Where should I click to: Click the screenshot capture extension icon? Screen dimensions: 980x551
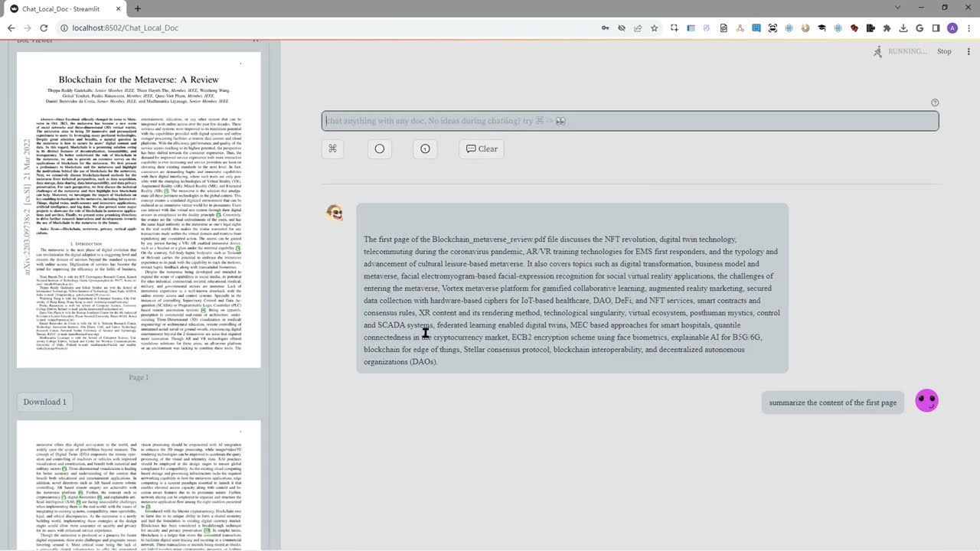pyautogui.click(x=674, y=28)
